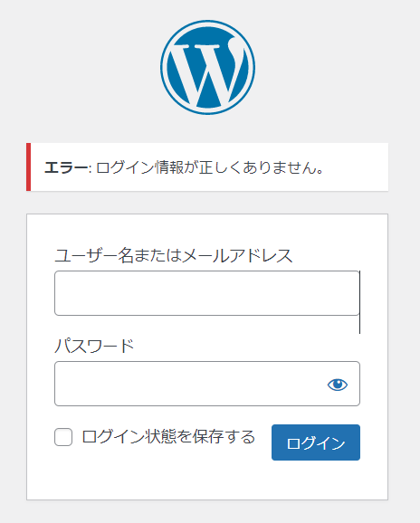The height and width of the screenshot is (523, 420).
Task: Click the WordPress logo
Action: tap(207, 67)
